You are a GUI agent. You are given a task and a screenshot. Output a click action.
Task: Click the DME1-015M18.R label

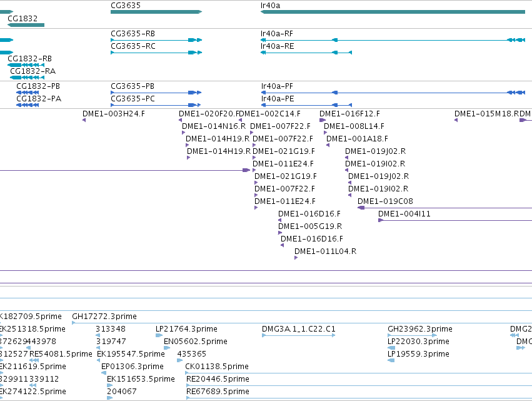487,114
